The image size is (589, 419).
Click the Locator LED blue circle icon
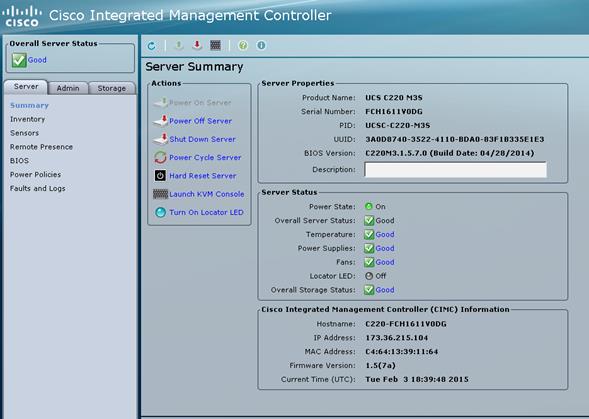(x=160, y=212)
